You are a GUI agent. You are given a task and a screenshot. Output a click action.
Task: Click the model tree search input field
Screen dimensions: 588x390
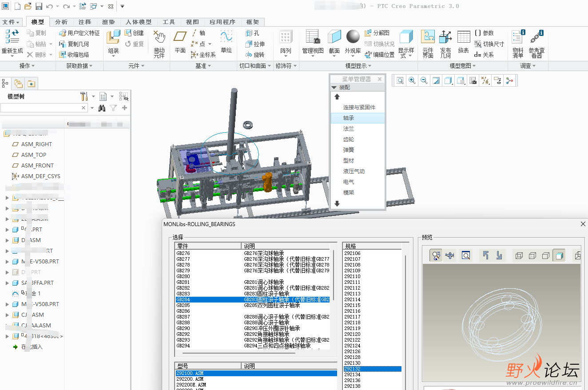[44, 108]
